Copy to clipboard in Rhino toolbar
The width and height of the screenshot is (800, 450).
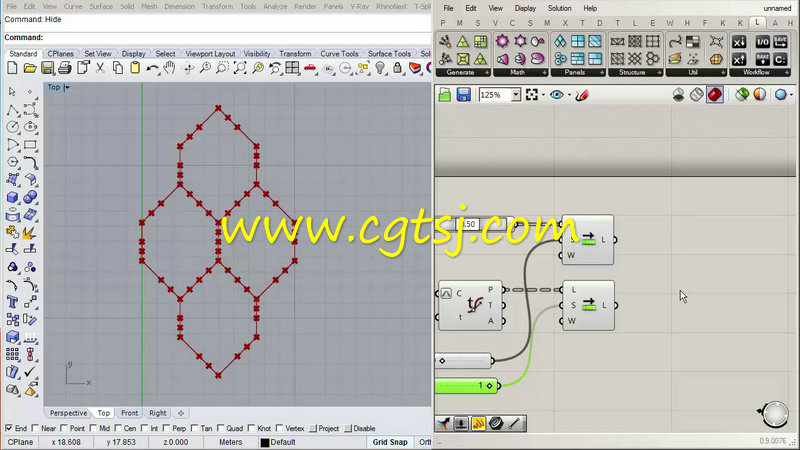(117, 68)
